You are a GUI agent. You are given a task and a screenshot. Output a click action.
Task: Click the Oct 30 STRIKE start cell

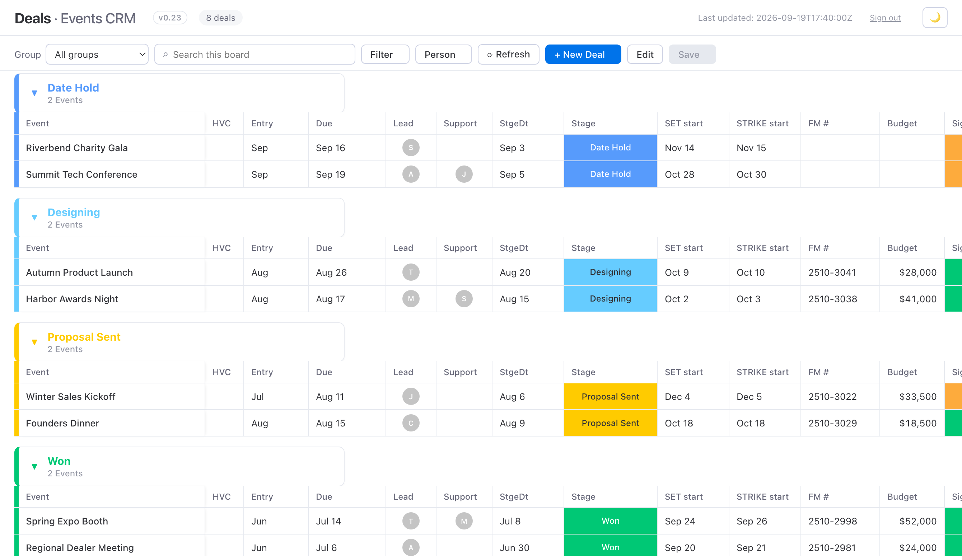click(x=765, y=174)
